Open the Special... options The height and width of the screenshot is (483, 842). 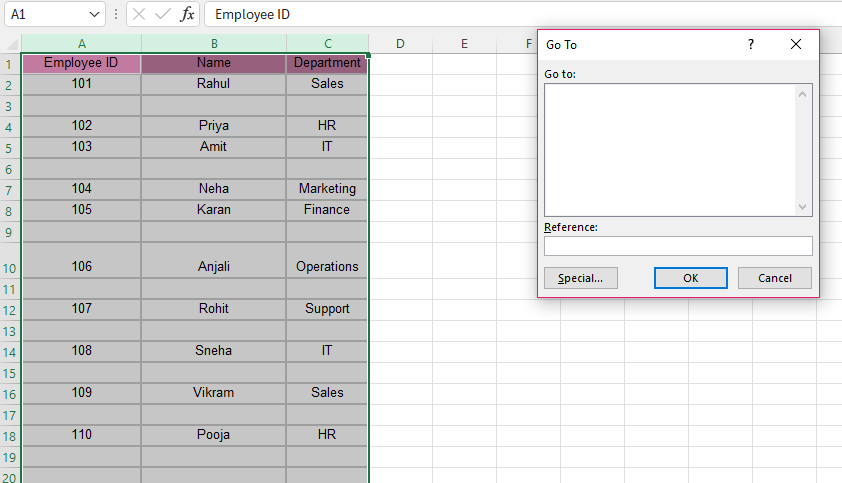pyautogui.click(x=581, y=278)
